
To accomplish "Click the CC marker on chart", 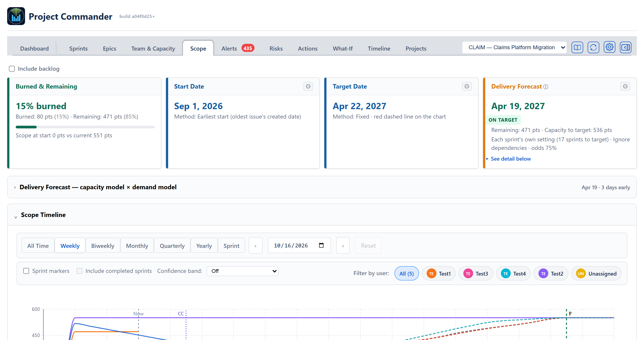I will pos(181,314).
